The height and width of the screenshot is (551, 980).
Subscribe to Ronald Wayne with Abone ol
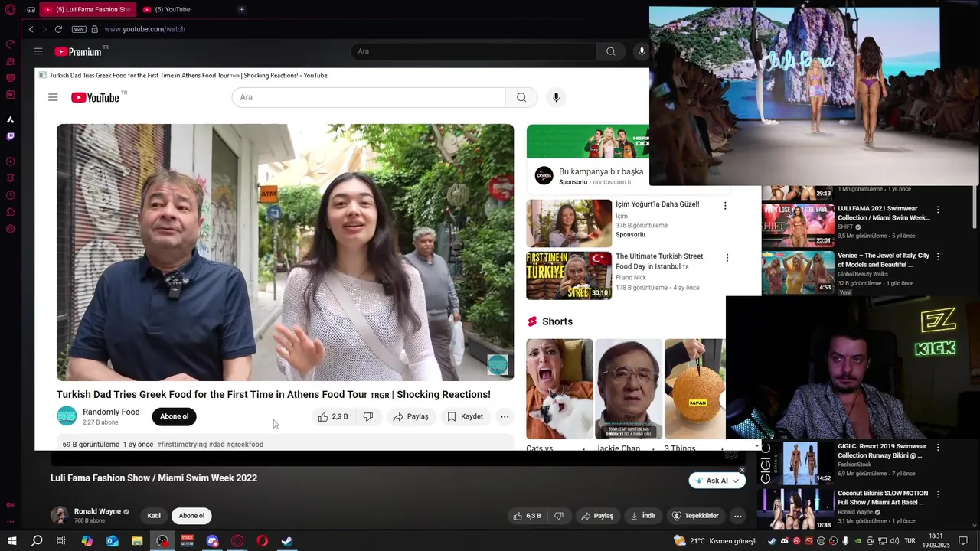pos(191,516)
